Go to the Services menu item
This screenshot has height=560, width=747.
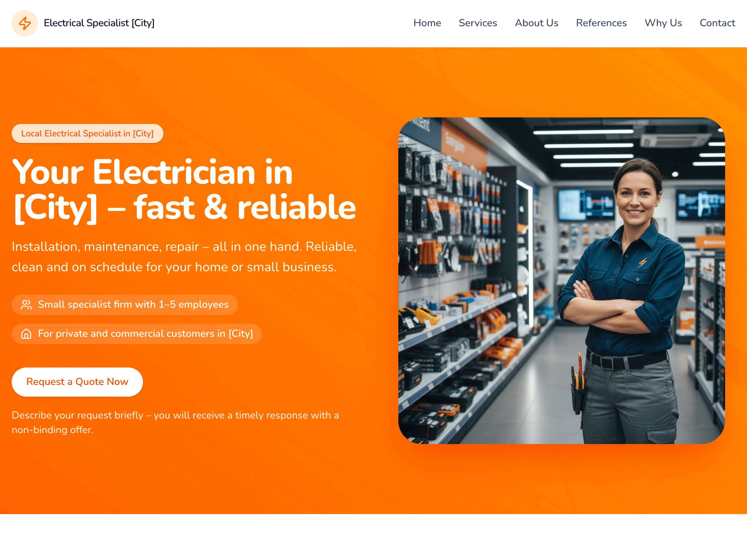click(x=478, y=23)
